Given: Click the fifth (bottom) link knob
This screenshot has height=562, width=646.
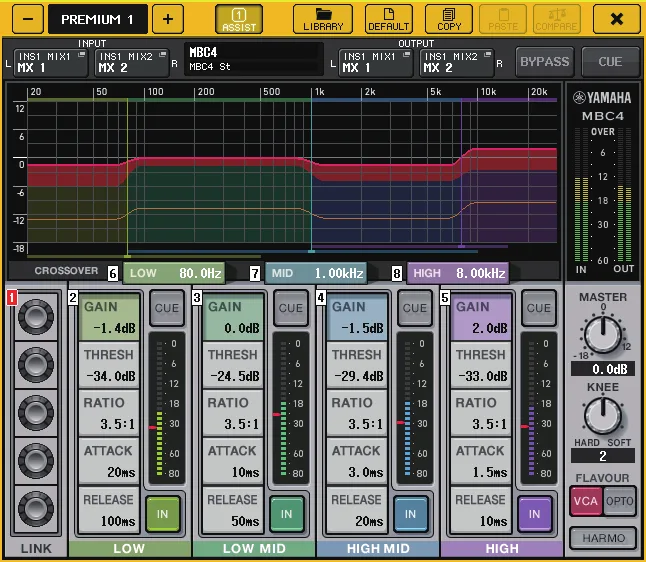Looking at the screenshot, I should point(36,508).
